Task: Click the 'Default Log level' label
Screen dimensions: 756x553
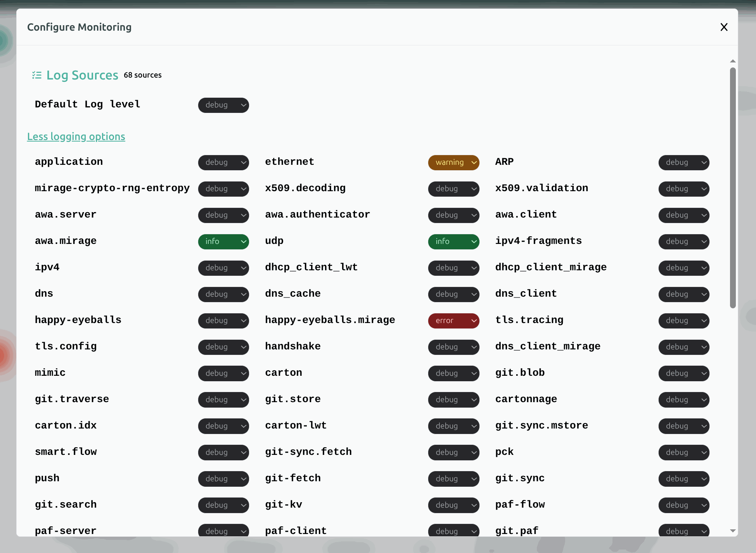Action: pos(88,104)
